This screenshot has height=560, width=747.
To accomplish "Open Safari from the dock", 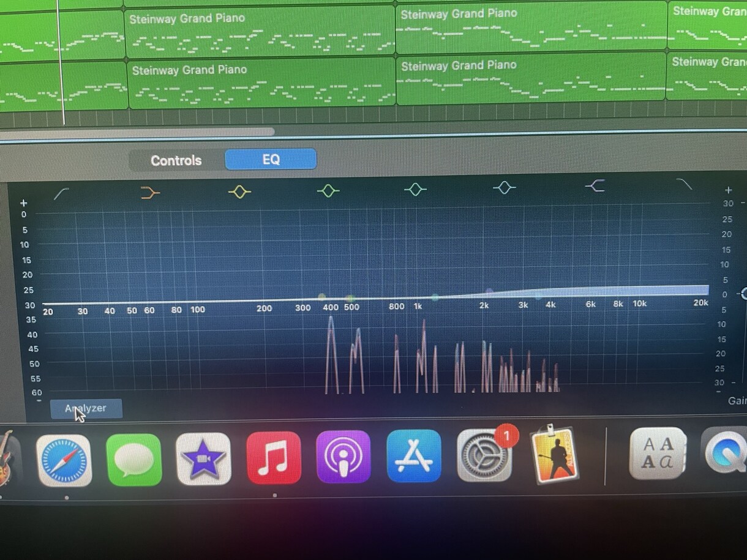I will 64,461.
